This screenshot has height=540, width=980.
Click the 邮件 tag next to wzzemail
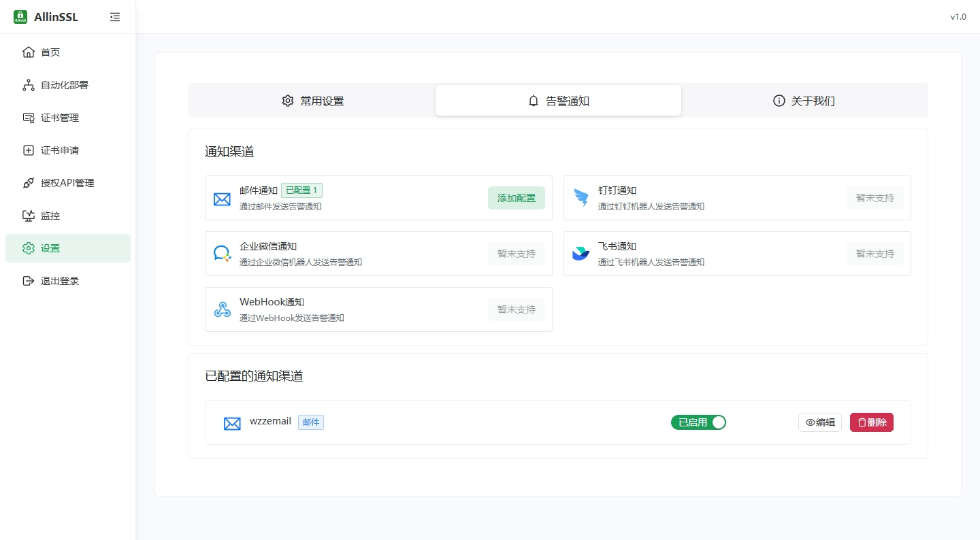pyautogui.click(x=311, y=422)
